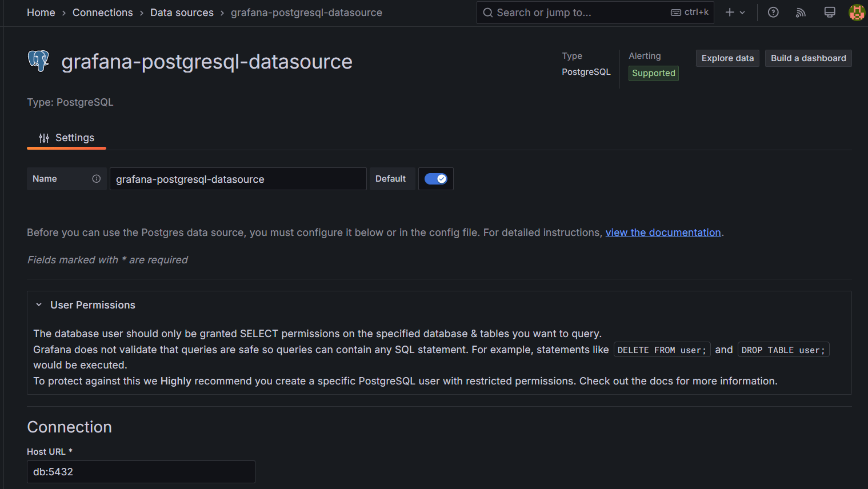Viewport: 868px width, 489px height.
Task: Toggle the Default data source switch
Action: click(436, 179)
